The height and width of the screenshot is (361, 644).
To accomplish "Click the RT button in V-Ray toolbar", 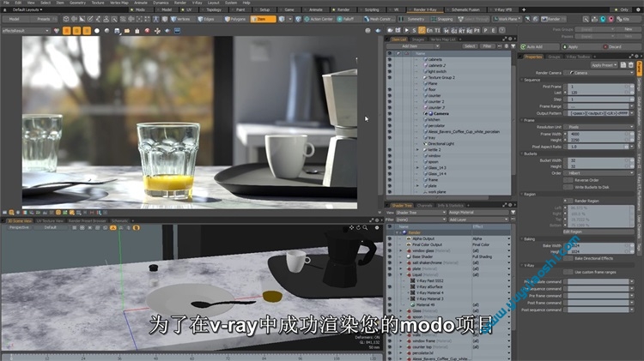I will pos(461,30).
